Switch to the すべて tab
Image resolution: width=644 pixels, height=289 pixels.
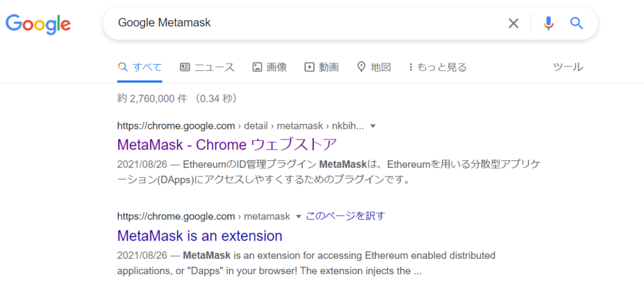coord(140,67)
